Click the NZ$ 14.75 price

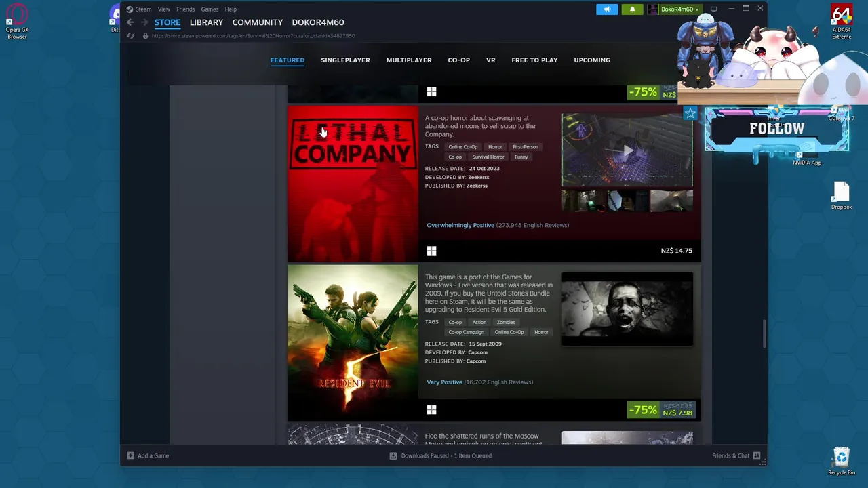pyautogui.click(x=677, y=251)
